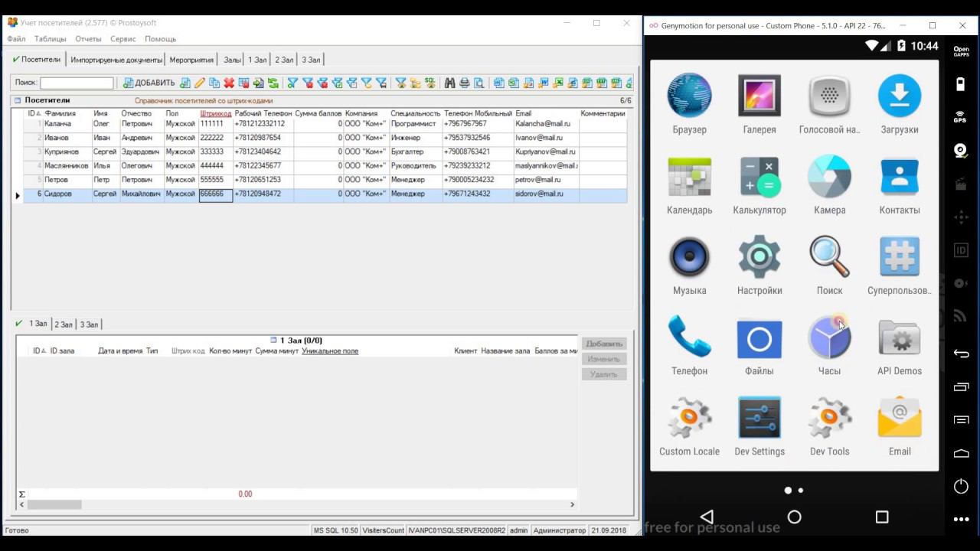Viewport: 980px width, 551px height.
Task: Click the Open GAPPS icon
Action: 960,51
